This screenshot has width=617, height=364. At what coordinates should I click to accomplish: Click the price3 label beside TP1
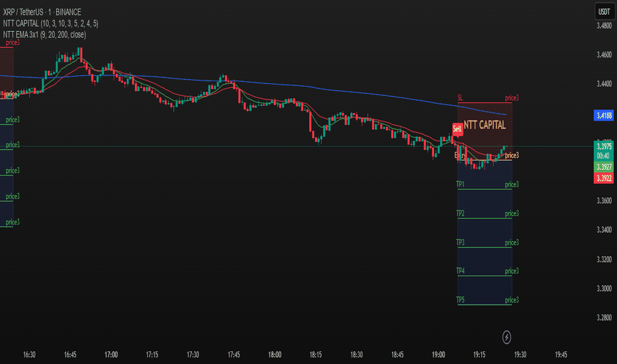(512, 185)
